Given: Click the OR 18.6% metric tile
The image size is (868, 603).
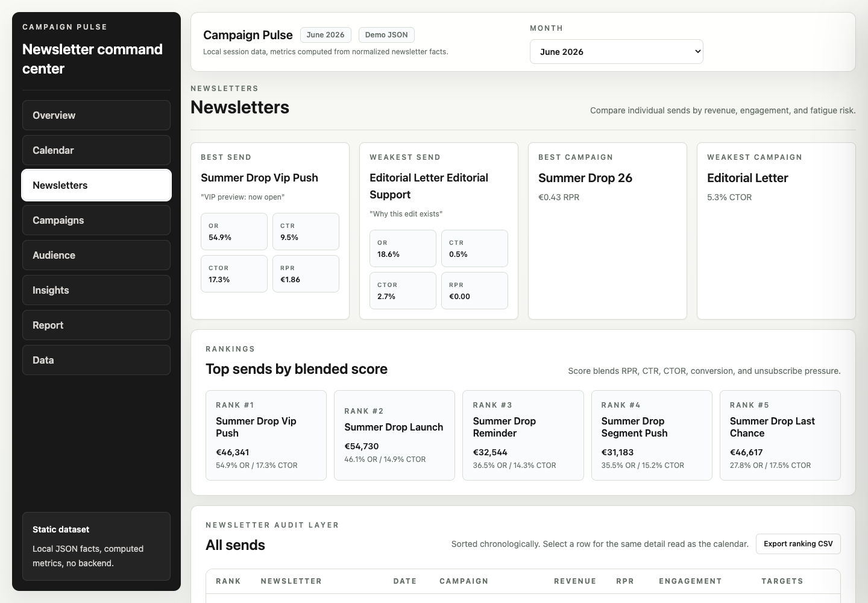Looking at the screenshot, I should [x=403, y=248].
